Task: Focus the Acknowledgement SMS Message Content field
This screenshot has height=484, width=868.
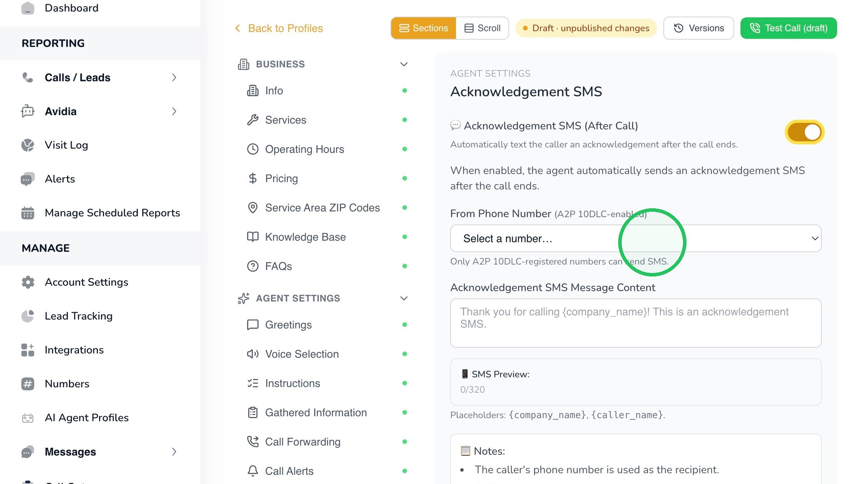Action: click(636, 323)
